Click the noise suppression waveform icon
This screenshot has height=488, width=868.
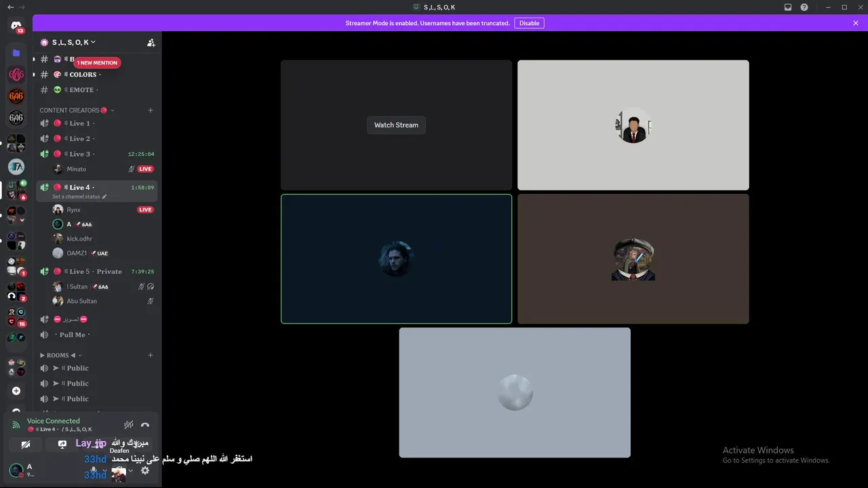click(x=128, y=425)
